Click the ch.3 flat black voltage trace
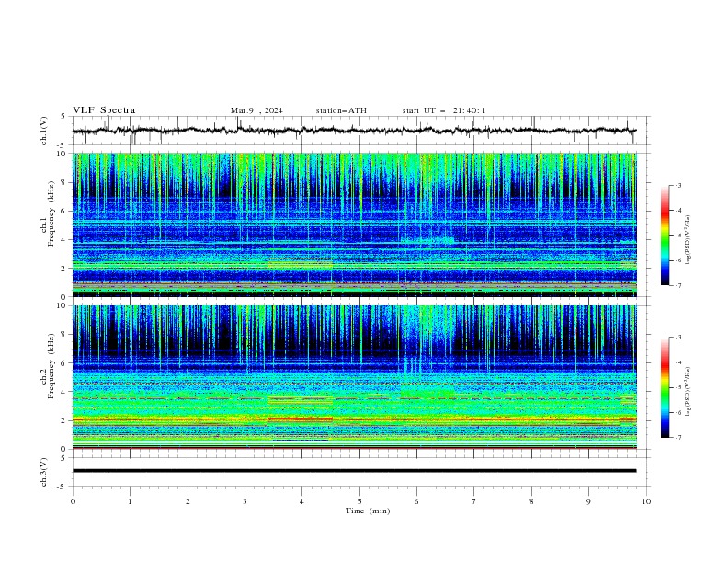The height and width of the screenshot is (563, 728). tap(354, 471)
